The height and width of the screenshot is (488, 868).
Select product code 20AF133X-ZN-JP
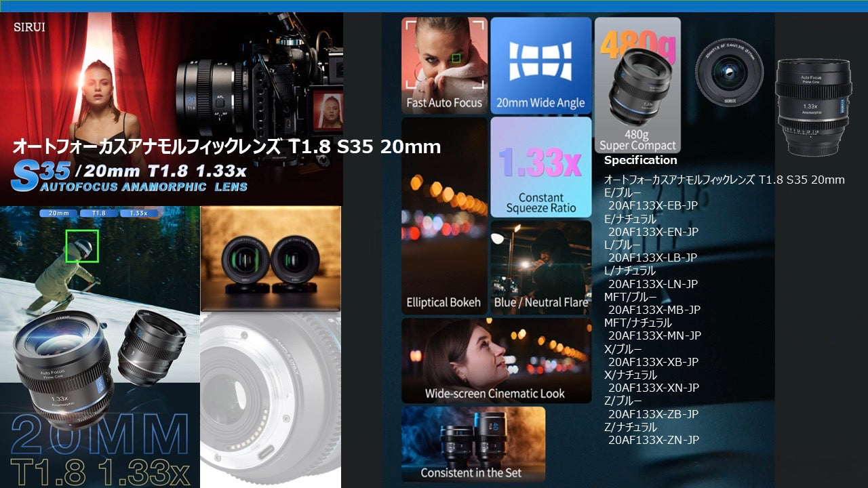pyautogui.click(x=653, y=441)
